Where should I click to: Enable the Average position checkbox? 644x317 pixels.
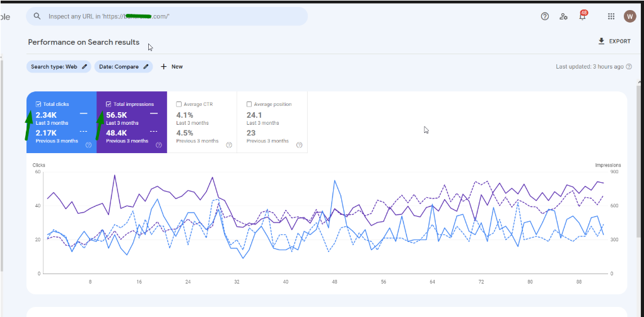coord(249,104)
